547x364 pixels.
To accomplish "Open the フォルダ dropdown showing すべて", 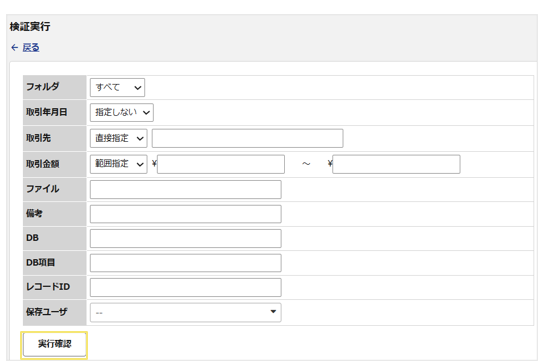I will tap(117, 87).
